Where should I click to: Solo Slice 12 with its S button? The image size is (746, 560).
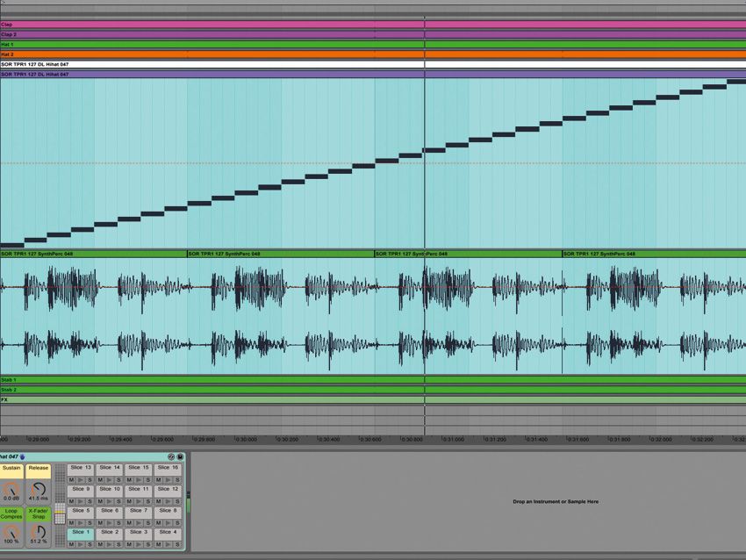point(177,500)
